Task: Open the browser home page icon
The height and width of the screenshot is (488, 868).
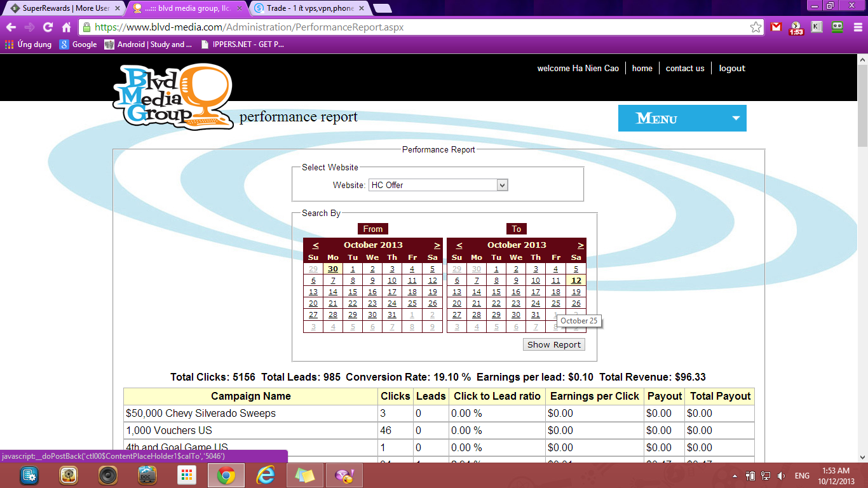Action: [66, 27]
